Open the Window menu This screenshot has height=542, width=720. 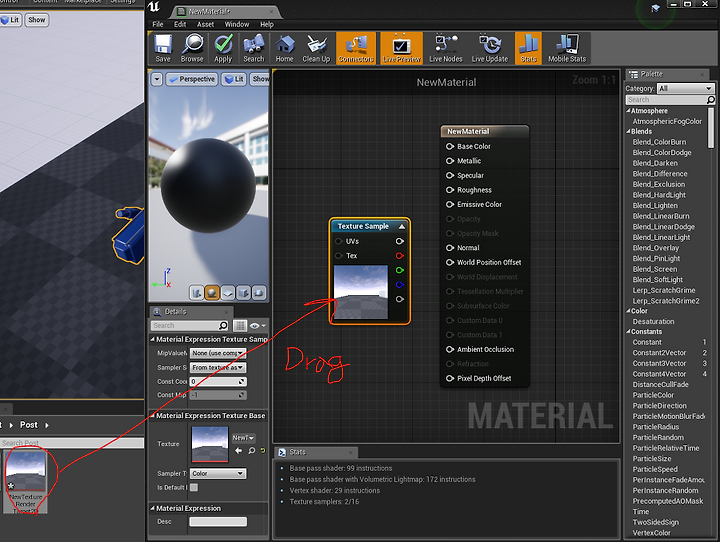pyautogui.click(x=237, y=24)
